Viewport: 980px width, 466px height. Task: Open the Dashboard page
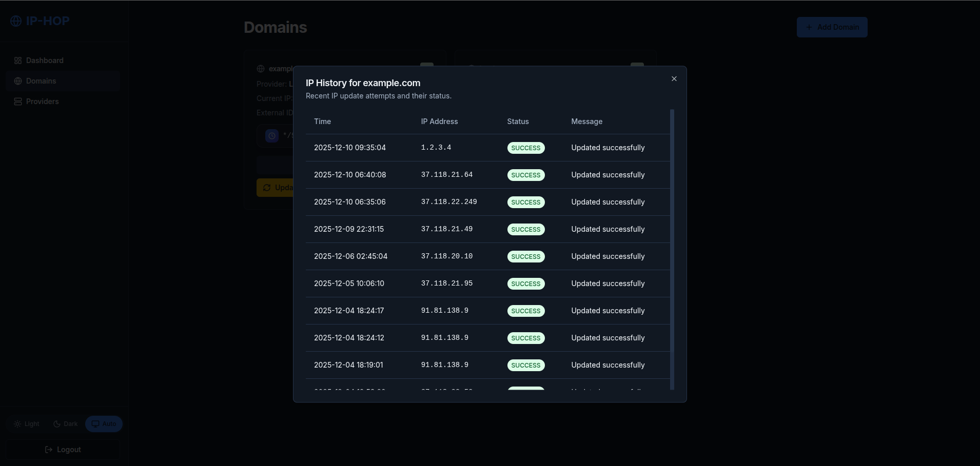tap(45, 60)
